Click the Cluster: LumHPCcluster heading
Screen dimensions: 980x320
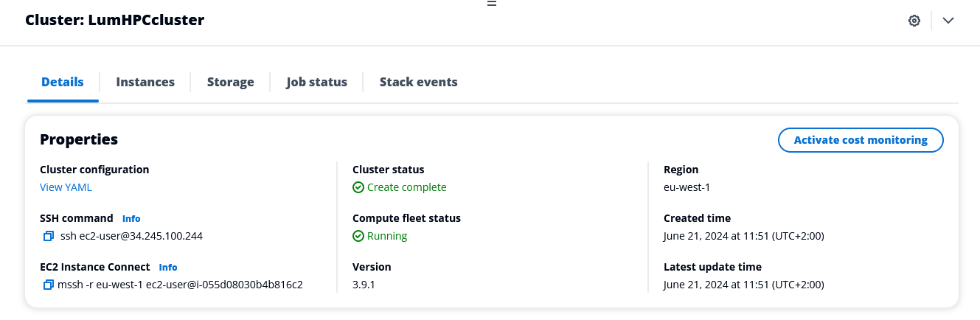(115, 21)
